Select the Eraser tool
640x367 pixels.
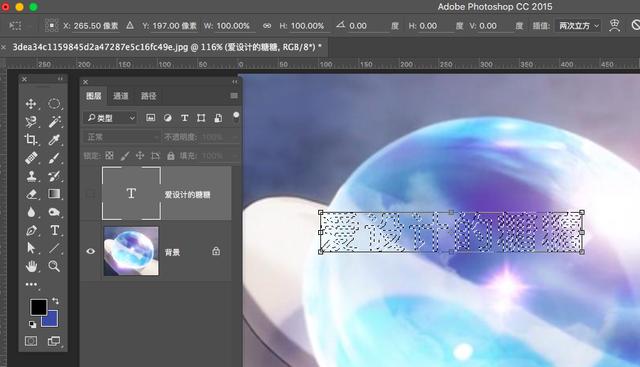(31, 194)
